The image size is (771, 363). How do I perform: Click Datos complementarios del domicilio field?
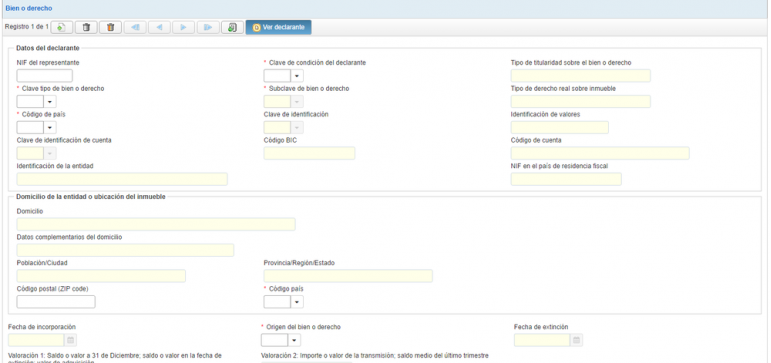125,250
